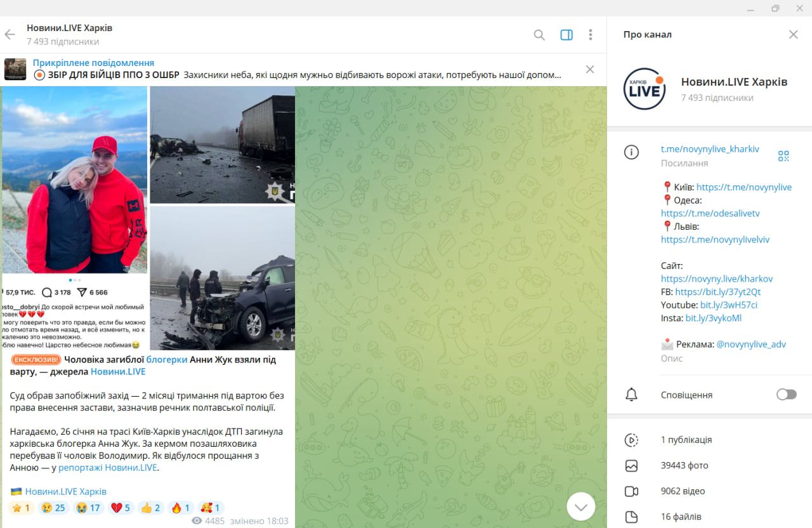Toggle the Сповіщення notifications switch
Viewport: 812px width, 528px height.
point(786,395)
